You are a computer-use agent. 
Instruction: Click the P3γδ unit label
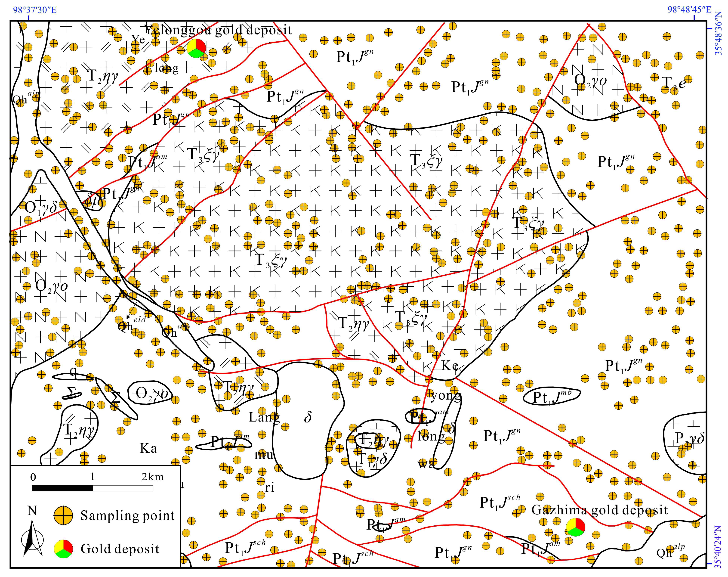click(690, 438)
